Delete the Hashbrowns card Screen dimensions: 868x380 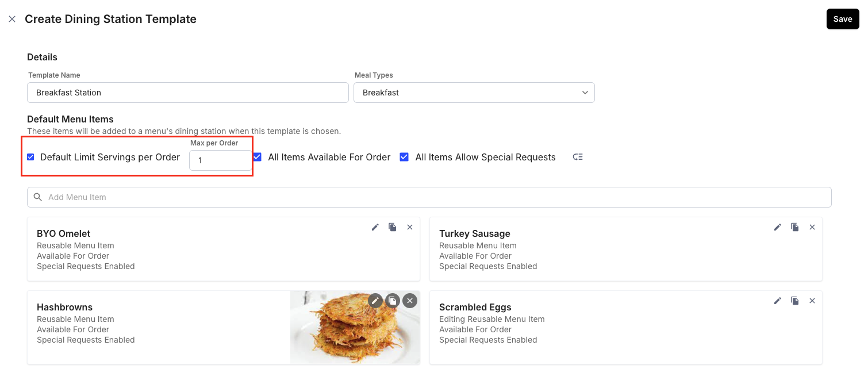[x=410, y=301]
